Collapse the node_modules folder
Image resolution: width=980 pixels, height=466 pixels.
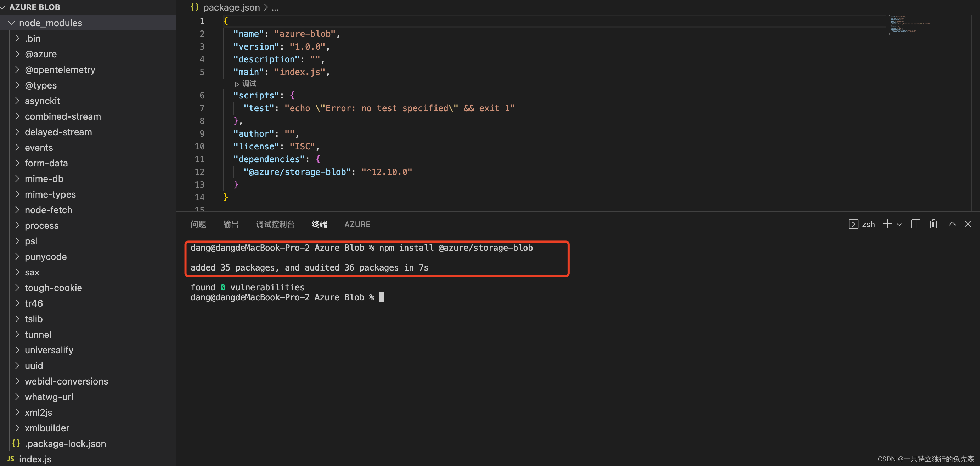click(11, 23)
